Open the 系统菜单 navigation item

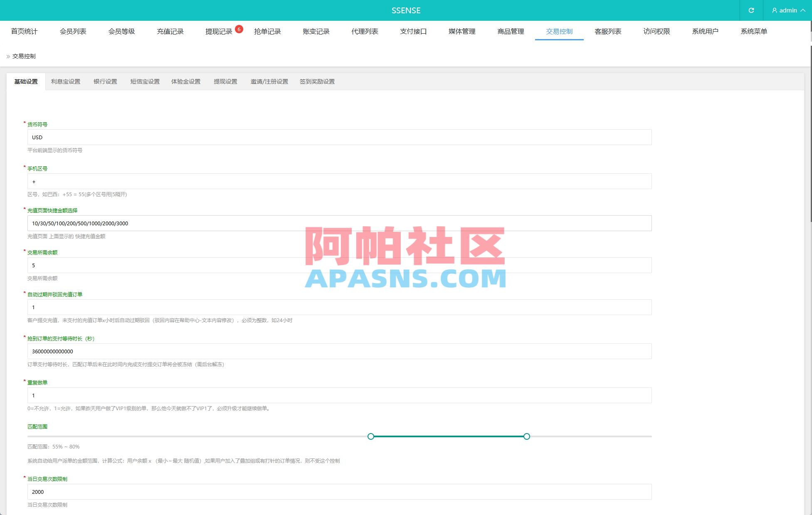click(754, 31)
